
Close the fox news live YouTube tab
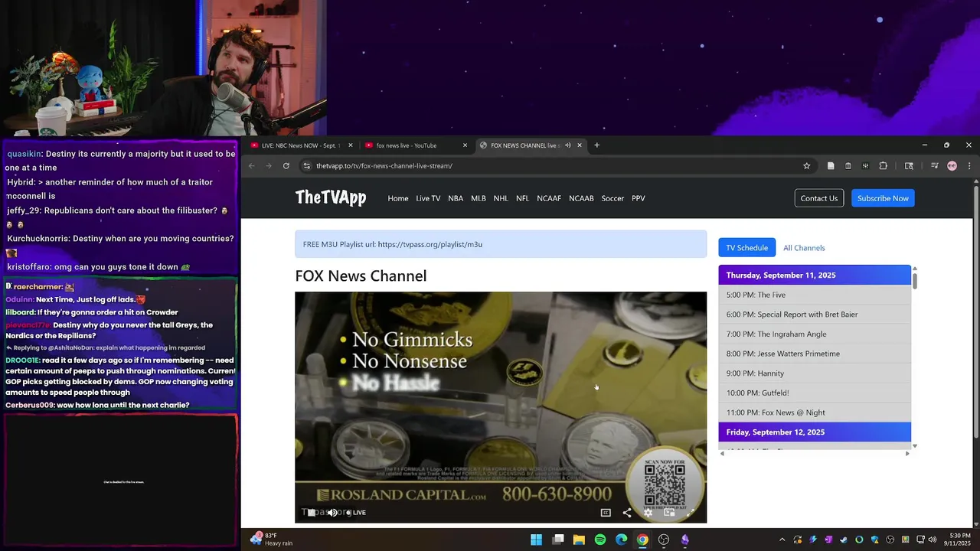pyautogui.click(x=465, y=145)
